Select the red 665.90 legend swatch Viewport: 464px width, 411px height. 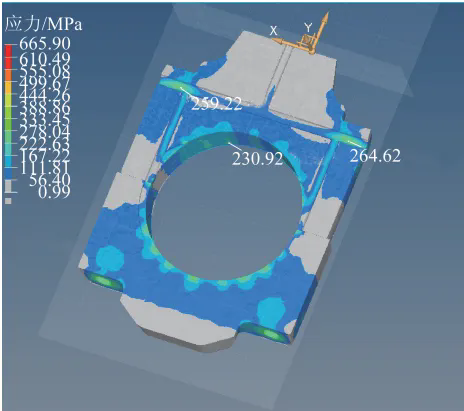point(8,51)
